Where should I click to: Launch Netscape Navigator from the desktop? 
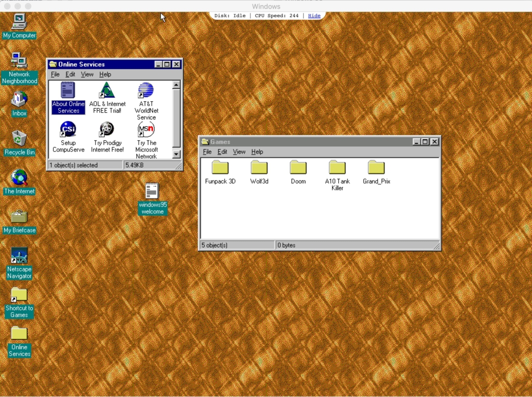coord(19,255)
